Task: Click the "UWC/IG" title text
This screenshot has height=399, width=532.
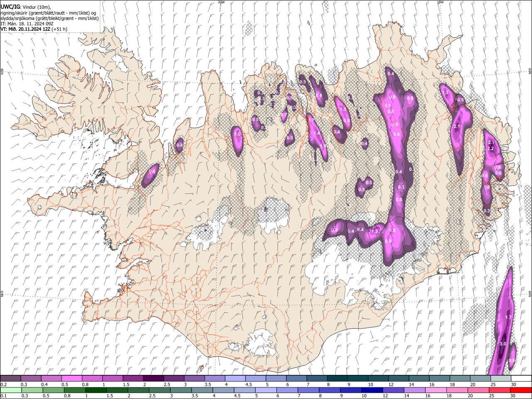Action: (x=10, y=7)
